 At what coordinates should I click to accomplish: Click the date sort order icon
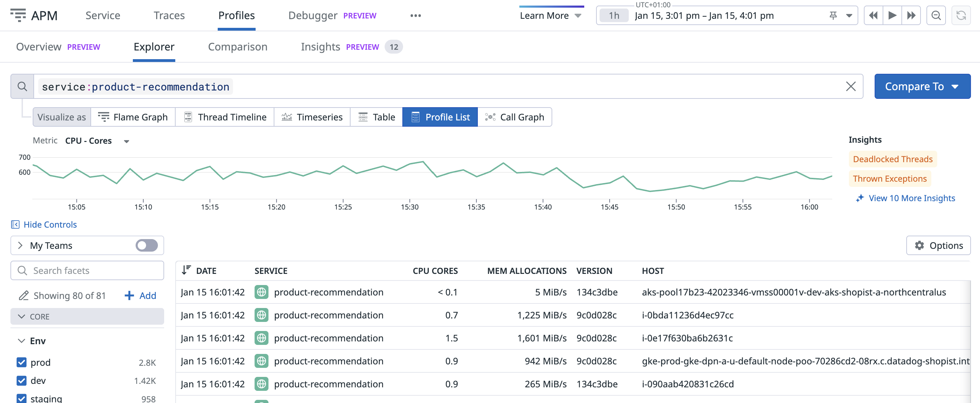(186, 270)
